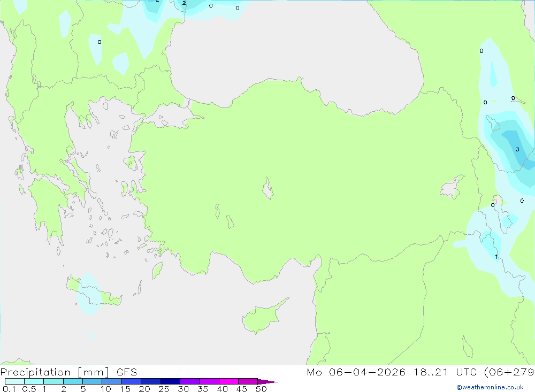Click the 35–40 mm magenta legend swatch
This screenshot has width=535, height=392.
(209, 381)
